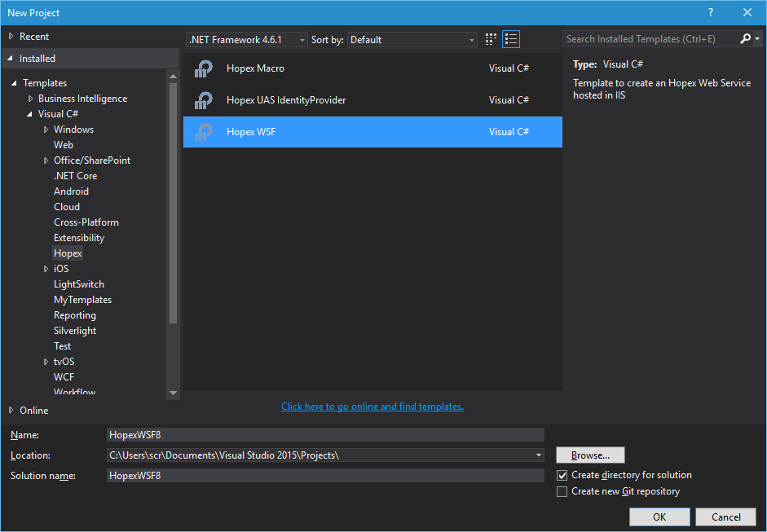Open the Sort by dropdown
The height and width of the screenshot is (532, 767).
click(x=412, y=40)
